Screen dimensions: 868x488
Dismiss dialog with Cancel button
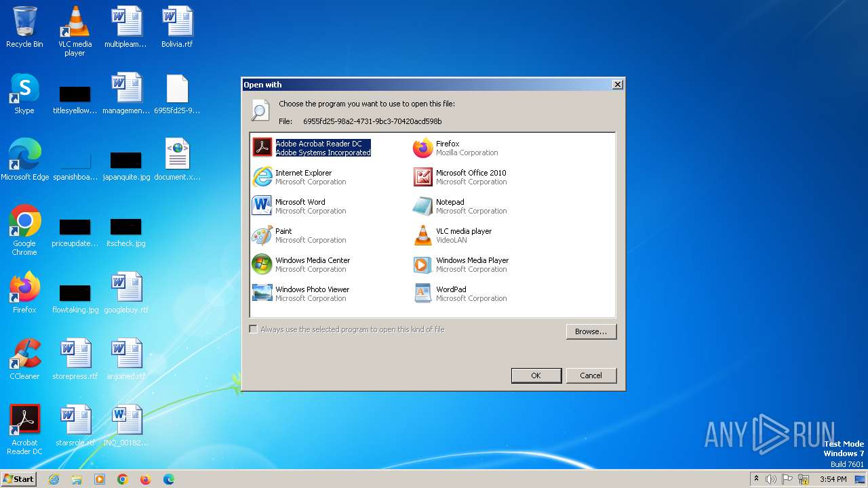click(x=591, y=375)
